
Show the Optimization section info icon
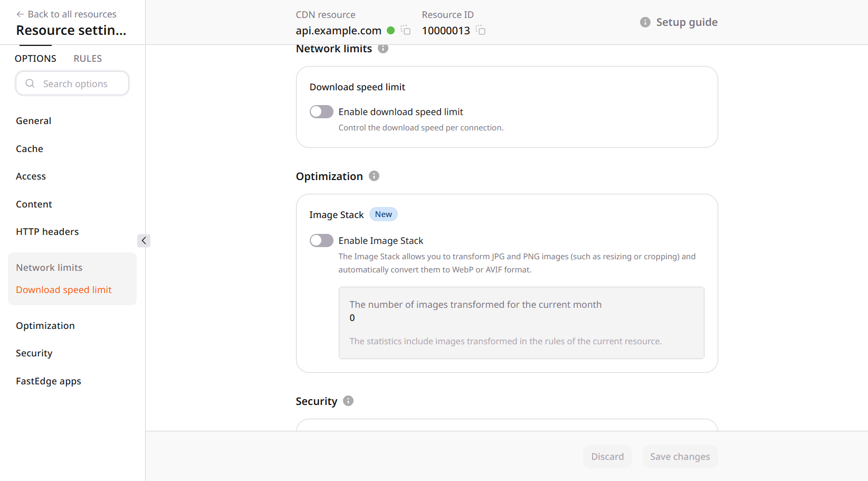click(374, 176)
